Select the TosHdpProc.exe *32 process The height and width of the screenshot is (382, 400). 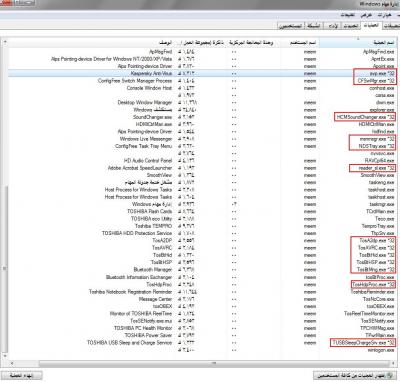(373, 284)
